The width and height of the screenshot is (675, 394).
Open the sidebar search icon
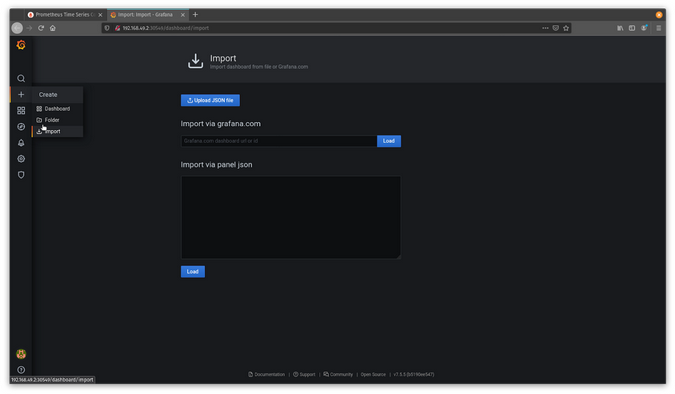point(21,78)
